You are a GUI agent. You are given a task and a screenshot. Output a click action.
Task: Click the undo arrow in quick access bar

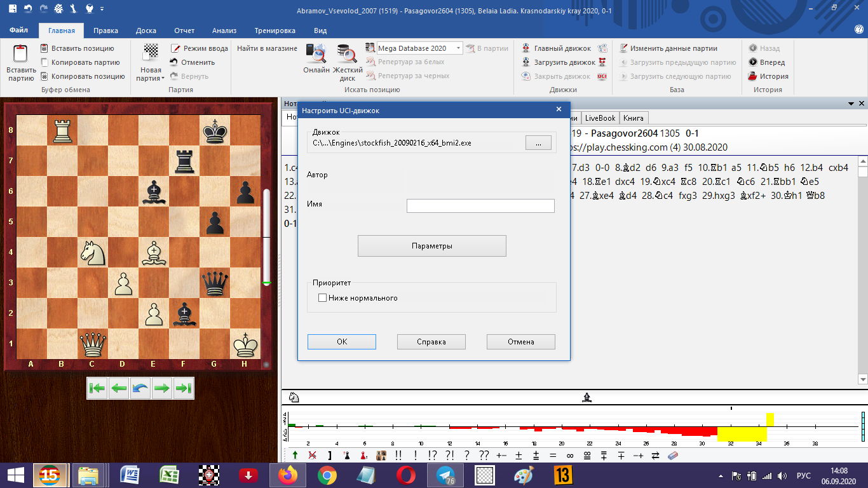point(28,10)
